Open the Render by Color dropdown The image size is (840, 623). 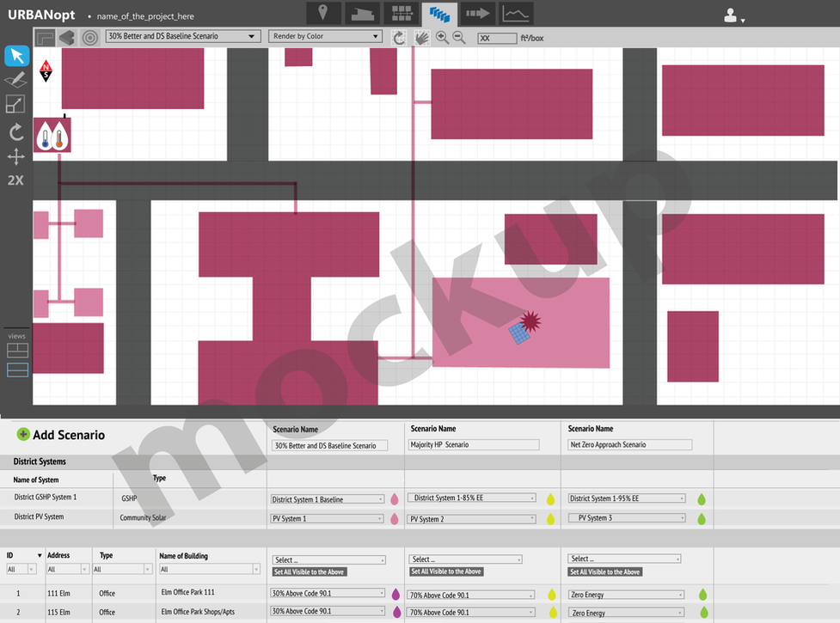pos(324,36)
